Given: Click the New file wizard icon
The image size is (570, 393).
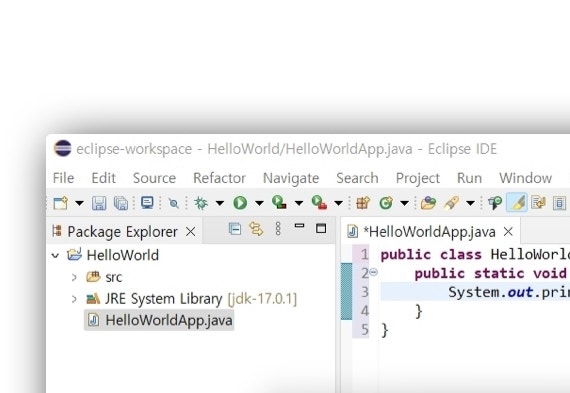Looking at the screenshot, I should (x=60, y=203).
